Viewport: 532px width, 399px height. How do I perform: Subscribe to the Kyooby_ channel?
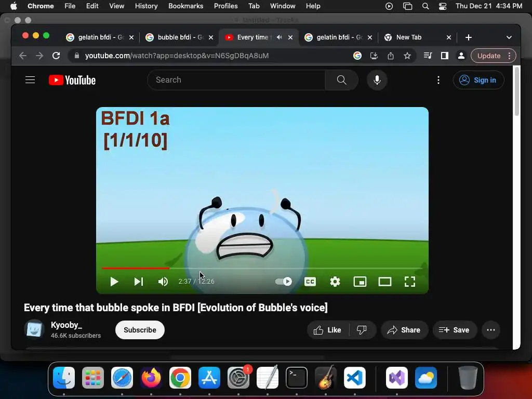tap(140, 330)
